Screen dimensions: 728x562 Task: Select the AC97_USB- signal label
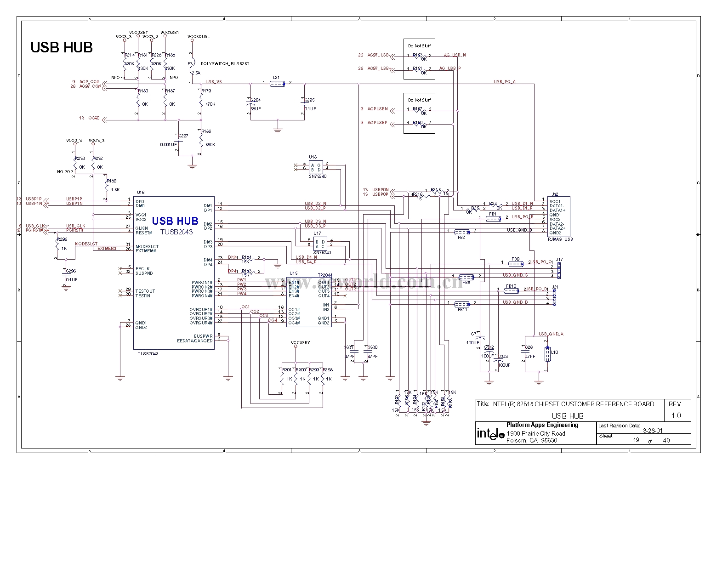(x=379, y=55)
